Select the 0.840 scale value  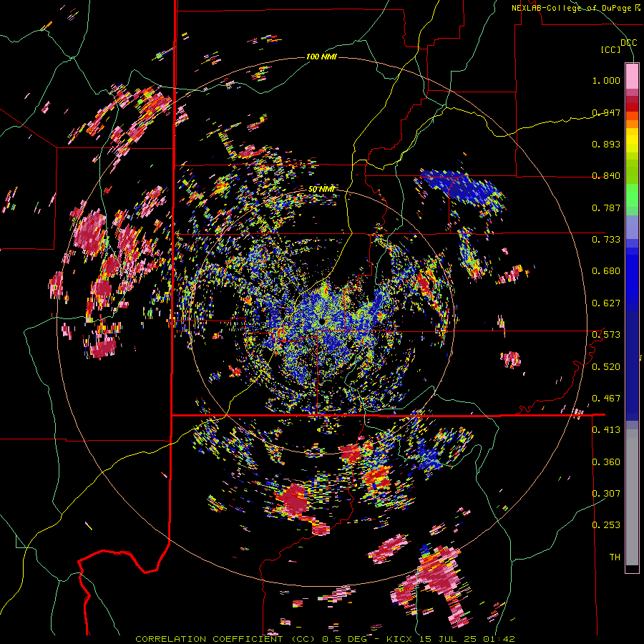[x=606, y=176]
